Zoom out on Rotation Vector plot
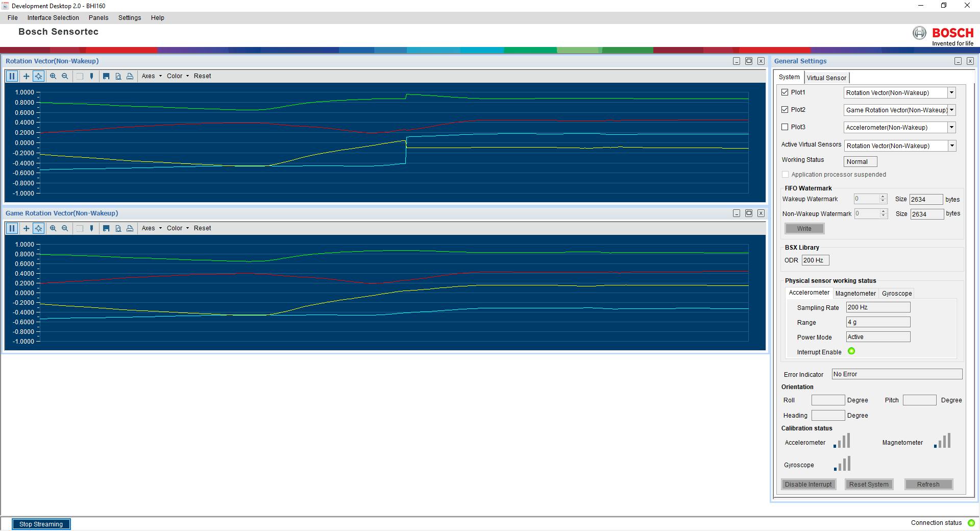The image size is (980, 531). pyautogui.click(x=65, y=76)
